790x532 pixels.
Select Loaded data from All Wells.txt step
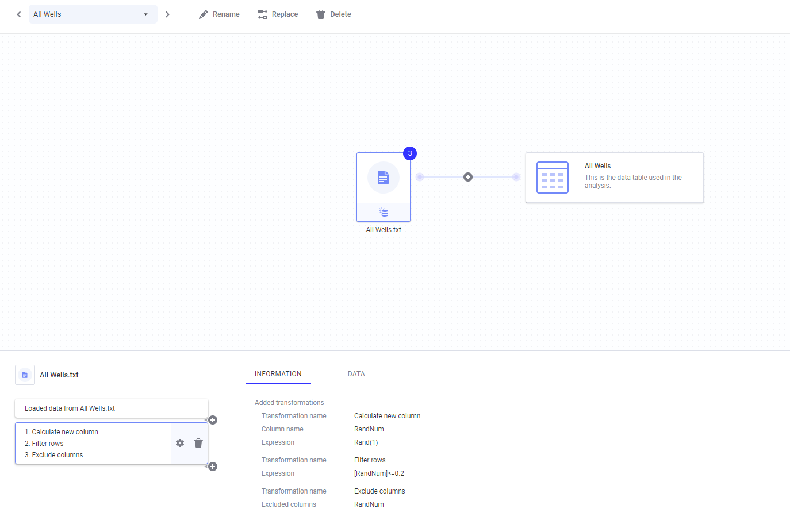tap(111, 408)
